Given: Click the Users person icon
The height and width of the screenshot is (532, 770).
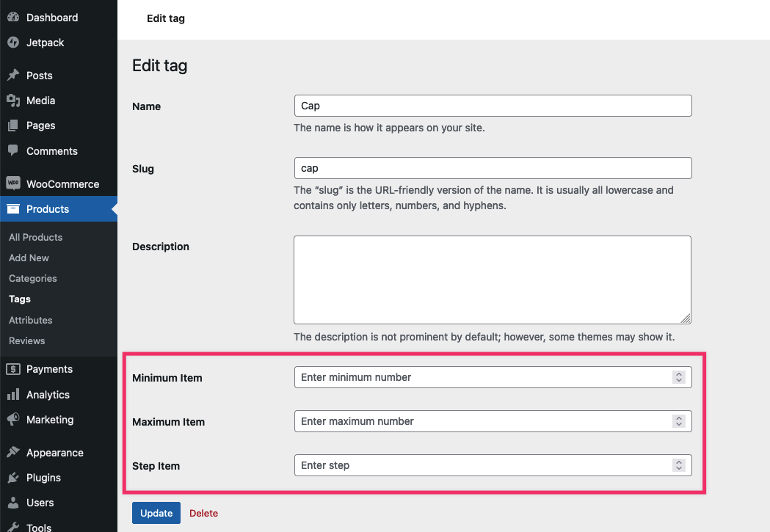Looking at the screenshot, I should (x=13, y=503).
